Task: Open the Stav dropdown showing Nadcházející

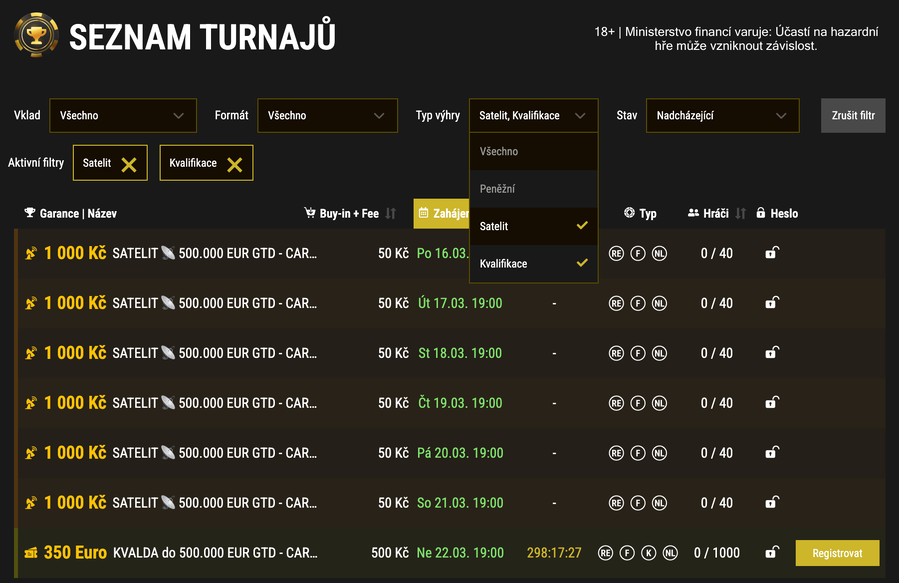Action: pos(722,115)
